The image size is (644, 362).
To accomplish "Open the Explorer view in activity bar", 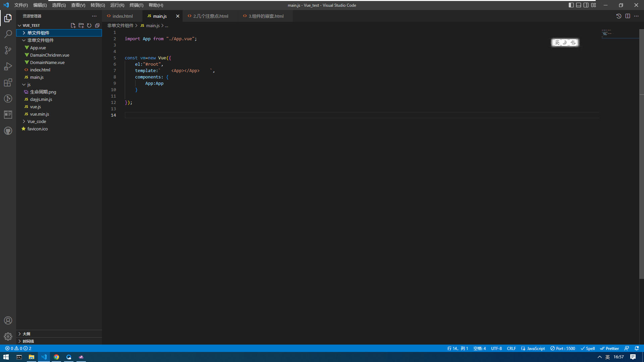I will 8,18.
